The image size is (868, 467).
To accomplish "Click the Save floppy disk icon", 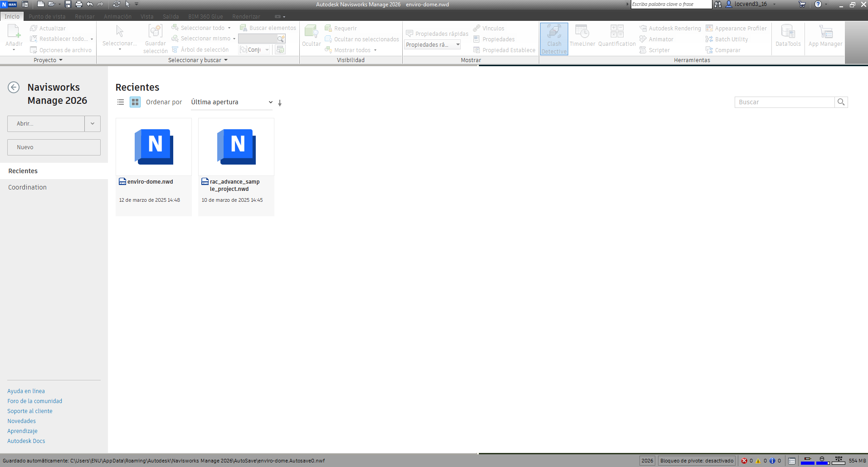I will [x=68, y=4].
